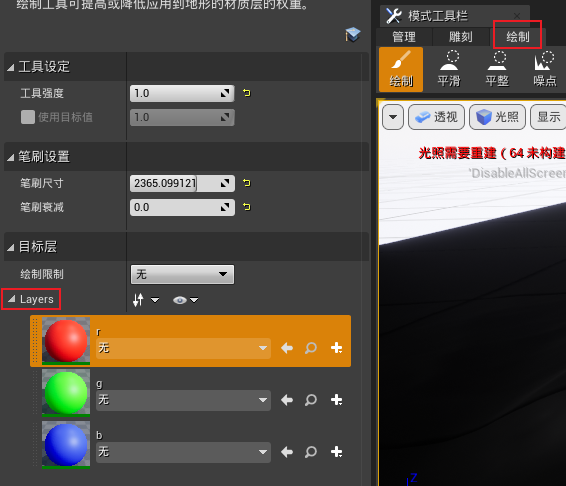Open layer g asset dropdown
The width and height of the screenshot is (566, 486).
183,400
